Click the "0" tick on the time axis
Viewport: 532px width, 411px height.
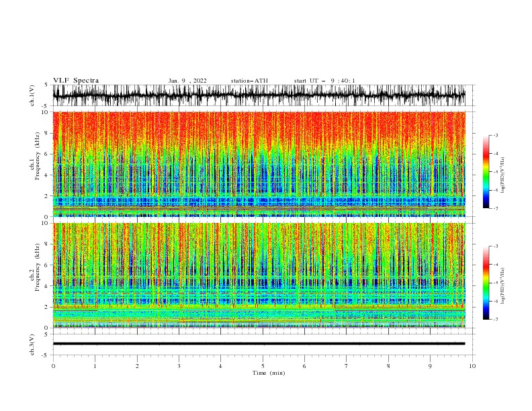[53, 366]
